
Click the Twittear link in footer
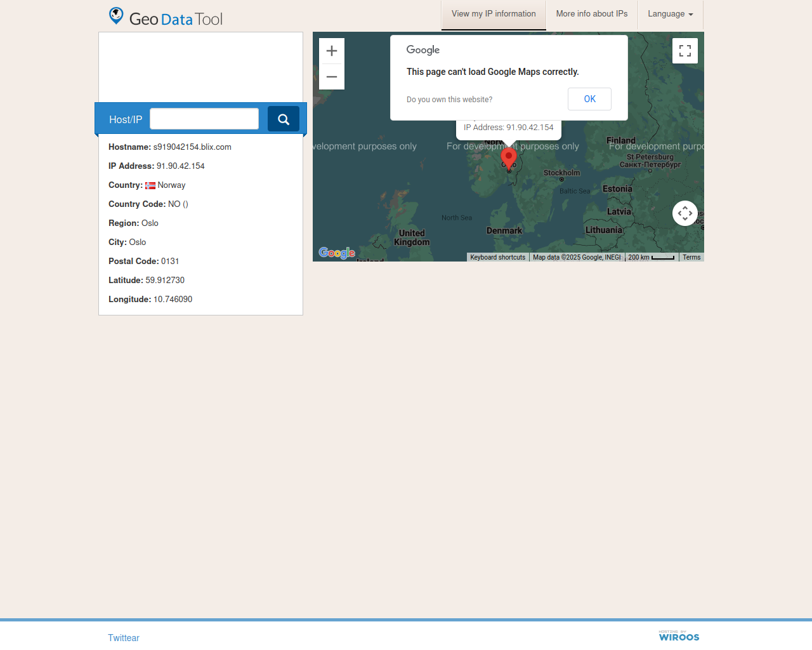[x=124, y=638]
